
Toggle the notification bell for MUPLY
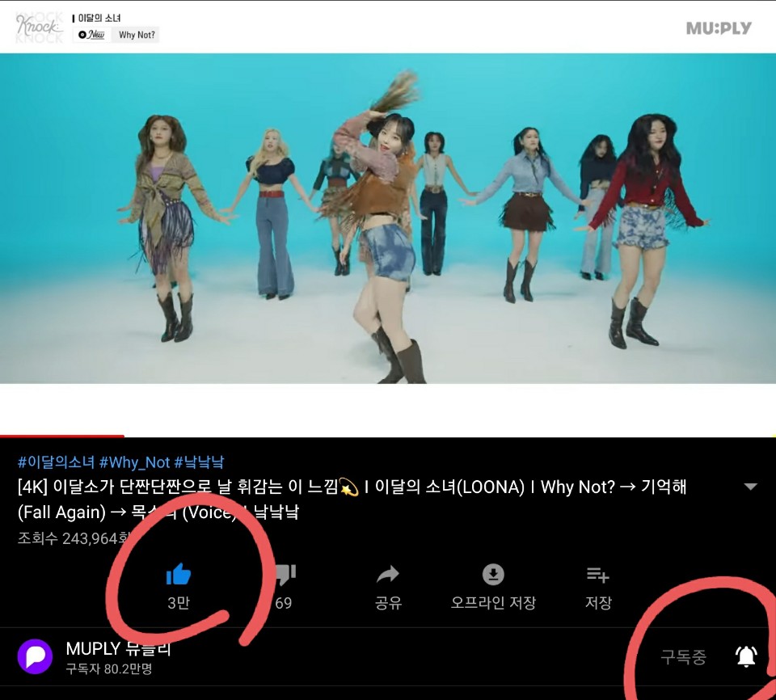click(x=746, y=656)
